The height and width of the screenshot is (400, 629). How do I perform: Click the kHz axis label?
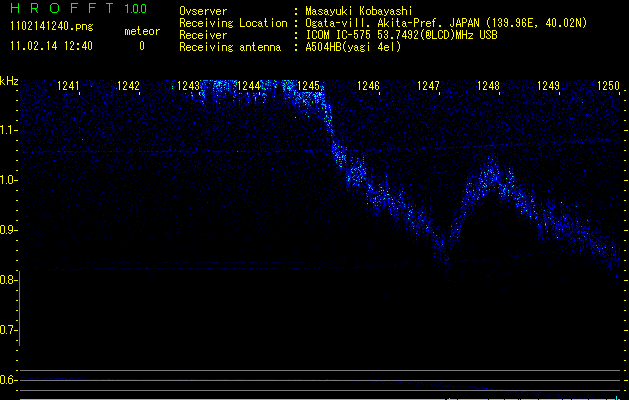click(9, 81)
